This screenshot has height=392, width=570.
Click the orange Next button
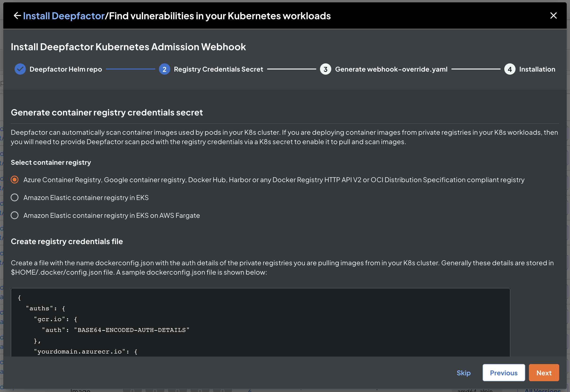click(x=544, y=373)
